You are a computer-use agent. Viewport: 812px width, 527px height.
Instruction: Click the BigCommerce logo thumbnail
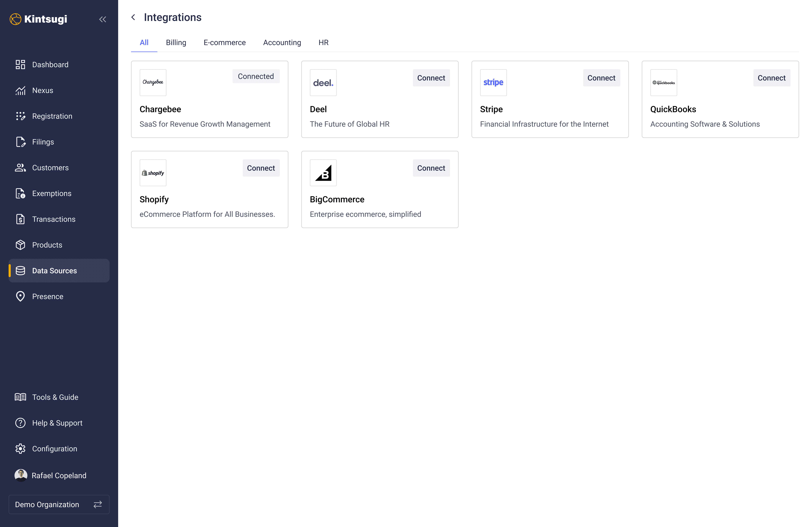click(323, 173)
